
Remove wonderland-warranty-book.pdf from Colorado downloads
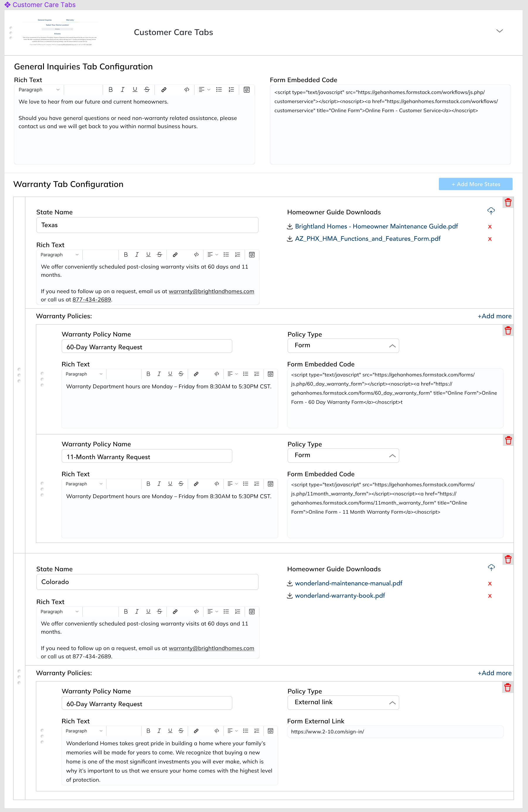click(490, 596)
